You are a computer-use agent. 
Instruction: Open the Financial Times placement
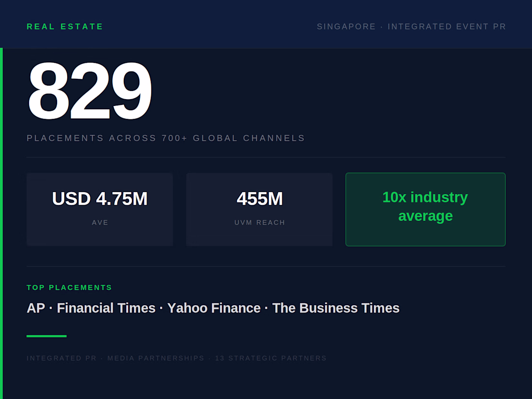[x=106, y=308]
